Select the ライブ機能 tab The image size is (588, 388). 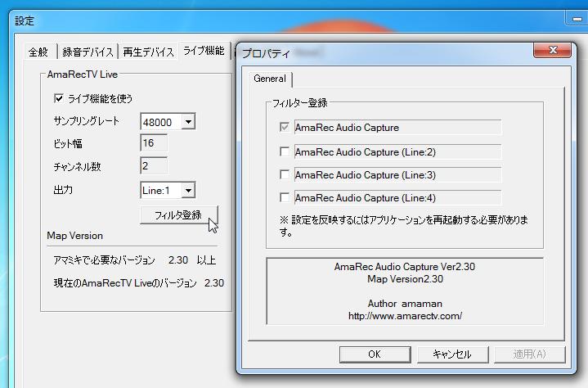[x=204, y=51]
